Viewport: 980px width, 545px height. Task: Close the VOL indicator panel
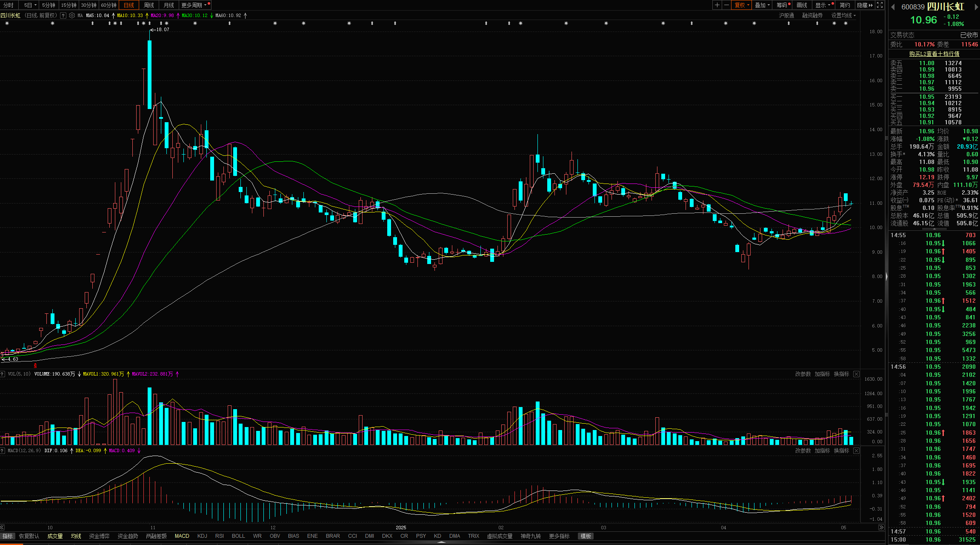coord(856,374)
